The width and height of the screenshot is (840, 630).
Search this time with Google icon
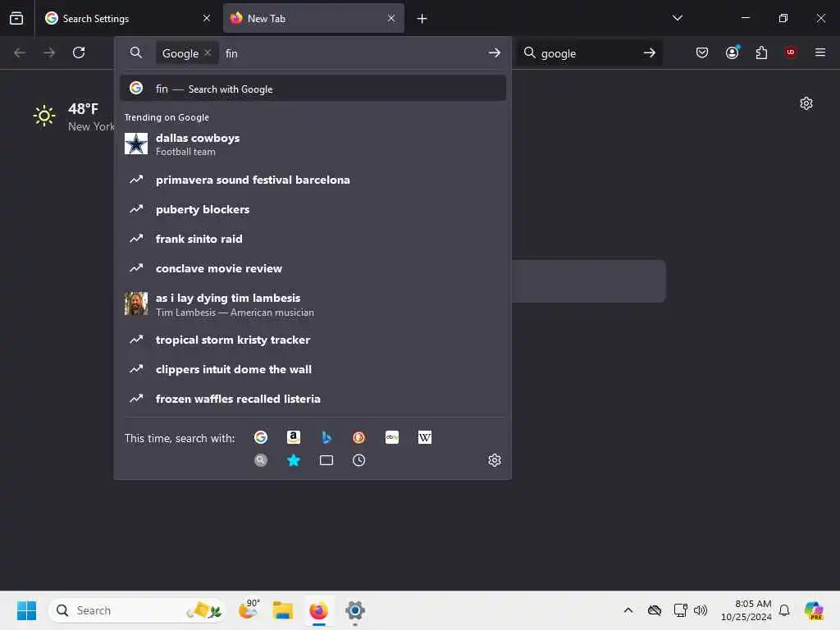tap(260, 438)
